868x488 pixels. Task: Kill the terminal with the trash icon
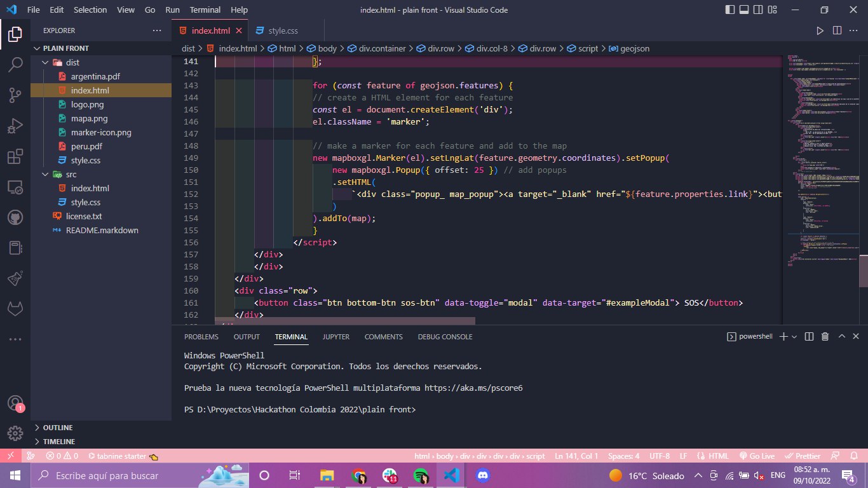click(825, 337)
